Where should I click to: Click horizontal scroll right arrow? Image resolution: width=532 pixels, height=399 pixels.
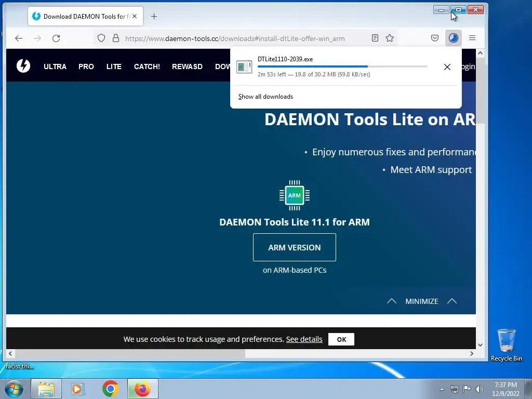point(472,353)
